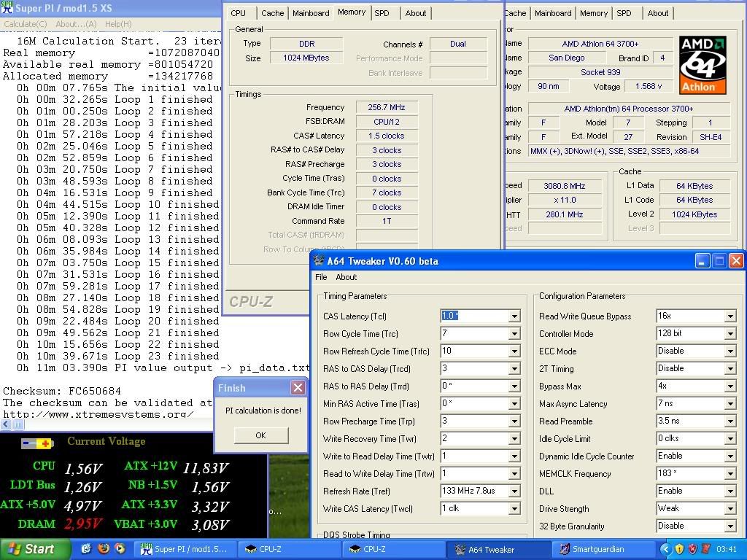
Task: Open the Read to Write Delay (Trtw) dropdown
Action: coord(514,474)
